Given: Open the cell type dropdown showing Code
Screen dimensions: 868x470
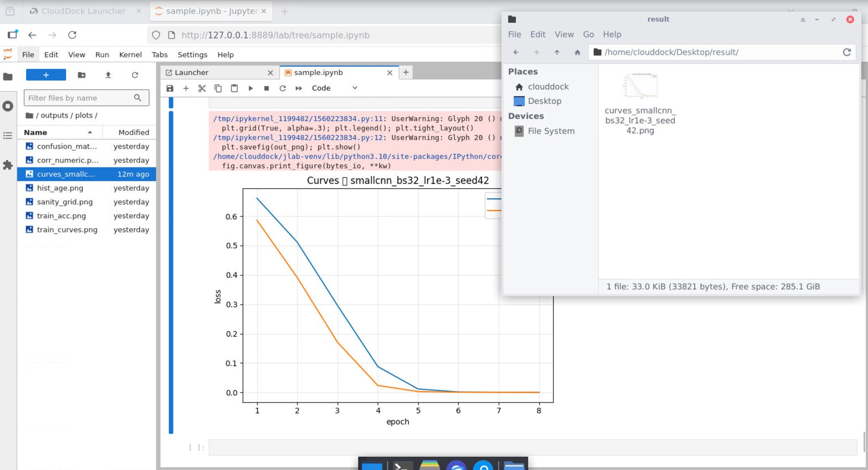Looking at the screenshot, I should click(x=335, y=88).
